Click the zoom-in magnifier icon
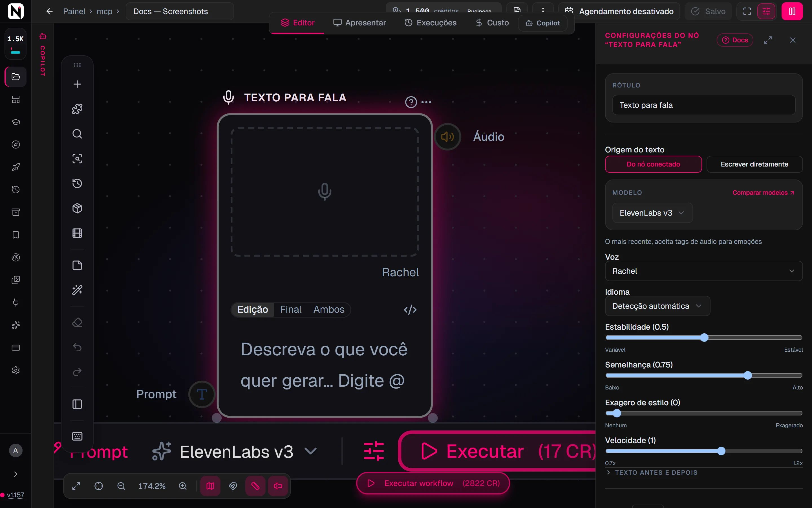The height and width of the screenshot is (508, 812). coord(182,486)
